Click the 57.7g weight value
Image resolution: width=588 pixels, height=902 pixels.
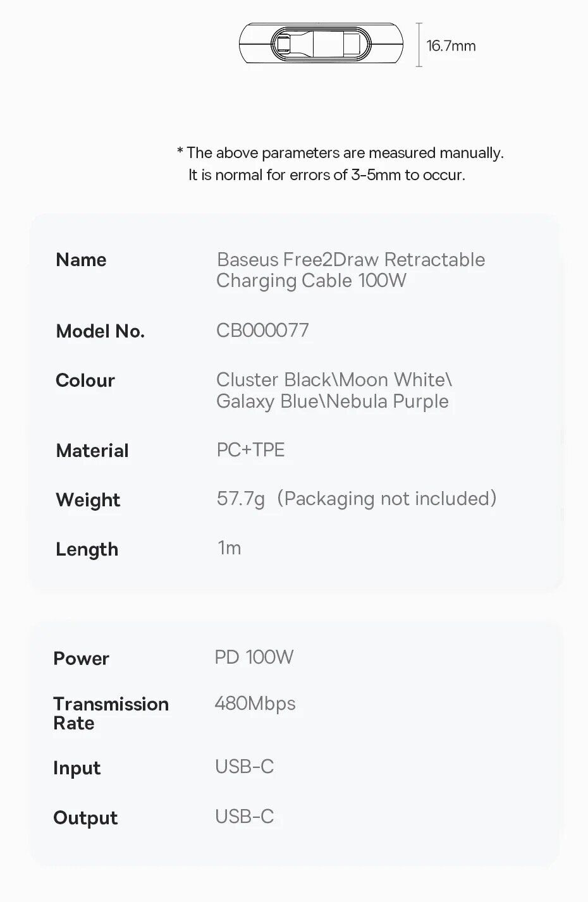click(x=241, y=499)
